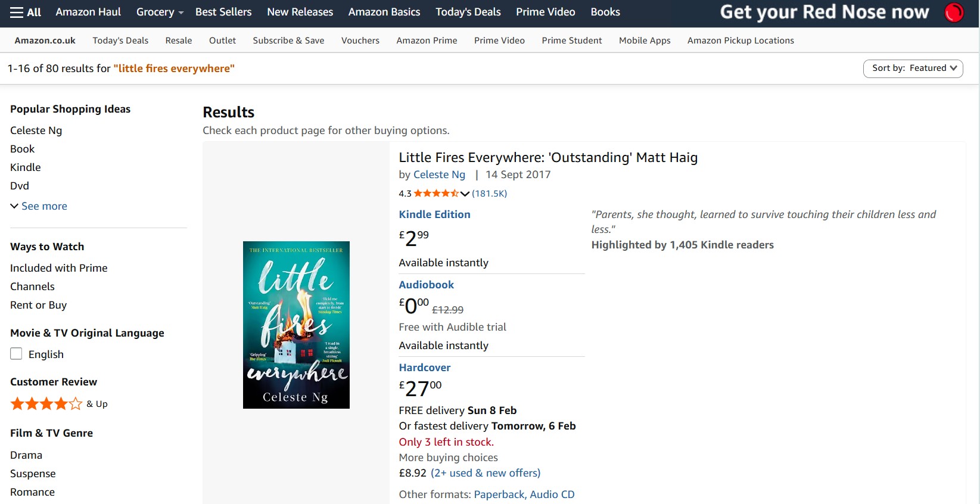The image size is (980, 504).
Task: Select Today's Deals in the top navbar
Action: pos(468,11)
